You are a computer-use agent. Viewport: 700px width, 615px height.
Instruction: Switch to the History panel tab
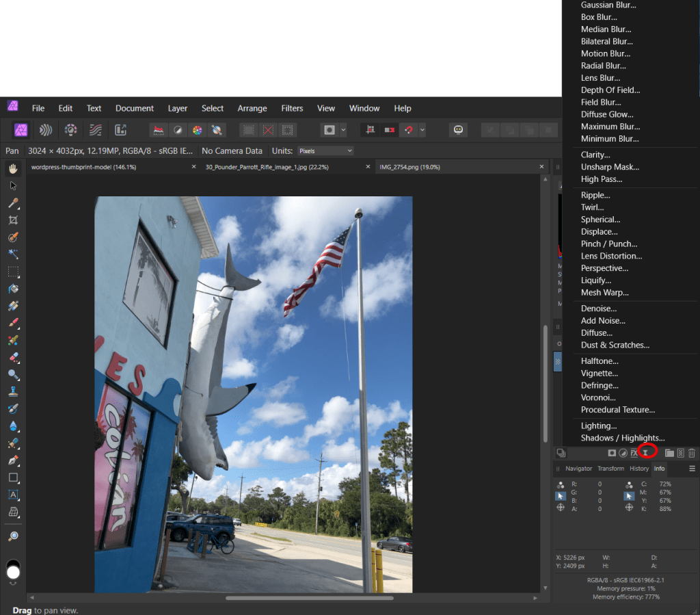tap(639, 469)
